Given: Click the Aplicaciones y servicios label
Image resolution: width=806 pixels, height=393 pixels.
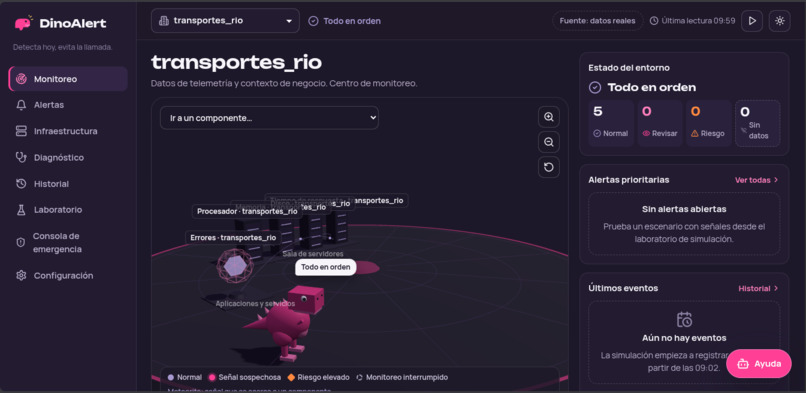Looking at the screenshot, I should tap(255, 304).
